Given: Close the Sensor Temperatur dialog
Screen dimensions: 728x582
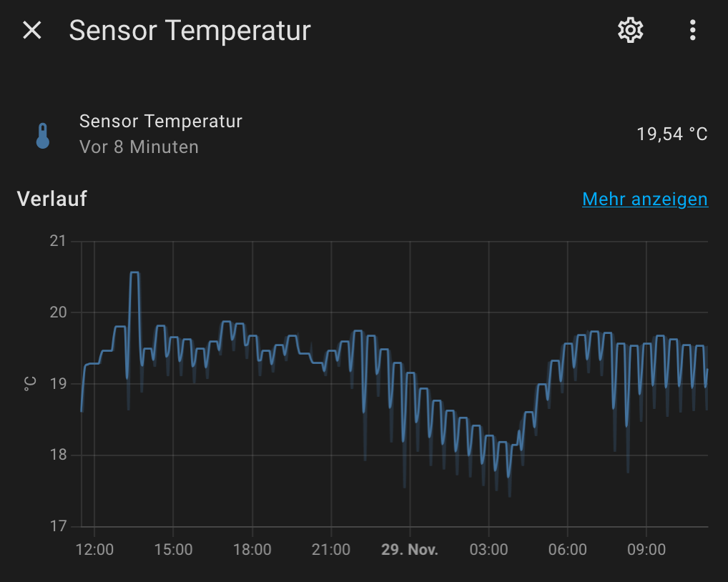Looking at the screenshot, I should pos(32,30).
